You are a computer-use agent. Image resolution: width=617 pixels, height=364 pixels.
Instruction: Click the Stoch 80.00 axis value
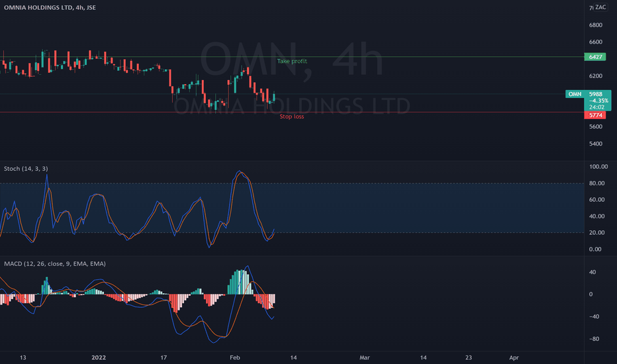coord(597,183)
